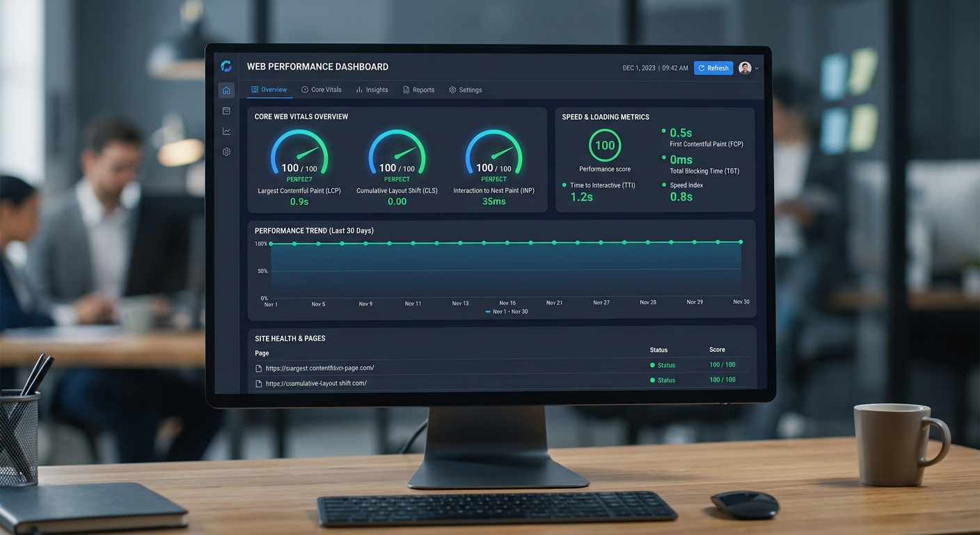The width and height of the screenshot is (980, 535).
Task: Click the 0.9s LCP value
Action: pos(299,201)
